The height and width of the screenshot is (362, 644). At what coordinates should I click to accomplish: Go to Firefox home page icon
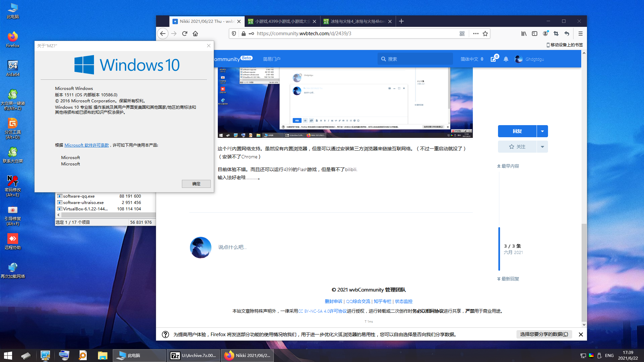coord(195,34)
